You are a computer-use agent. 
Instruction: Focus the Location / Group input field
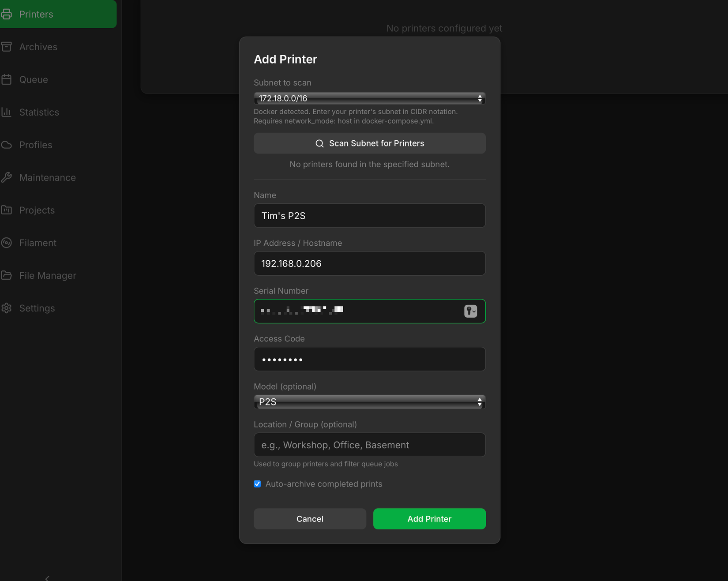click(369, 445)
